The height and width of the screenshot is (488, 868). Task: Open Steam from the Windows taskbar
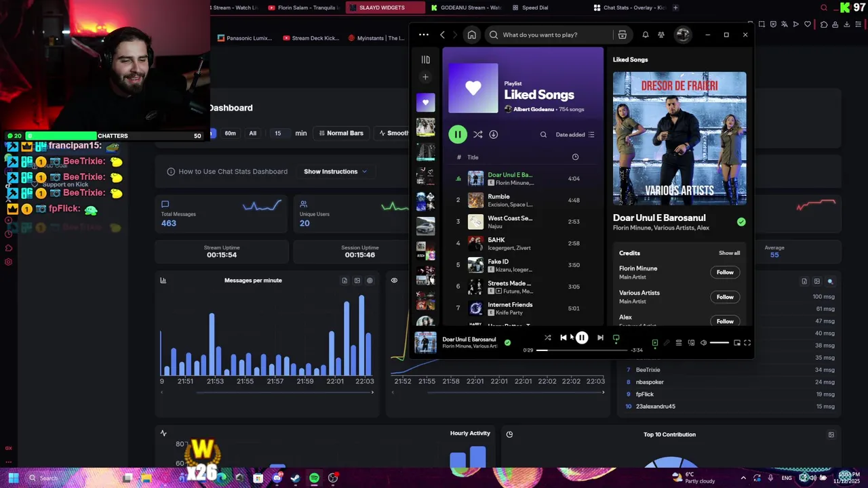[x=296, y=478]
